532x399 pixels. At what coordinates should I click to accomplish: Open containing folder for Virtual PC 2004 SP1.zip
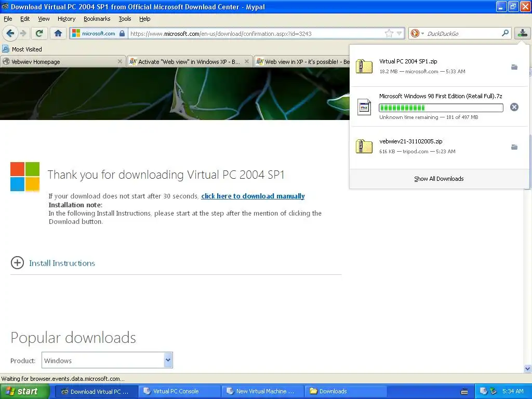[x=514, y=67]
